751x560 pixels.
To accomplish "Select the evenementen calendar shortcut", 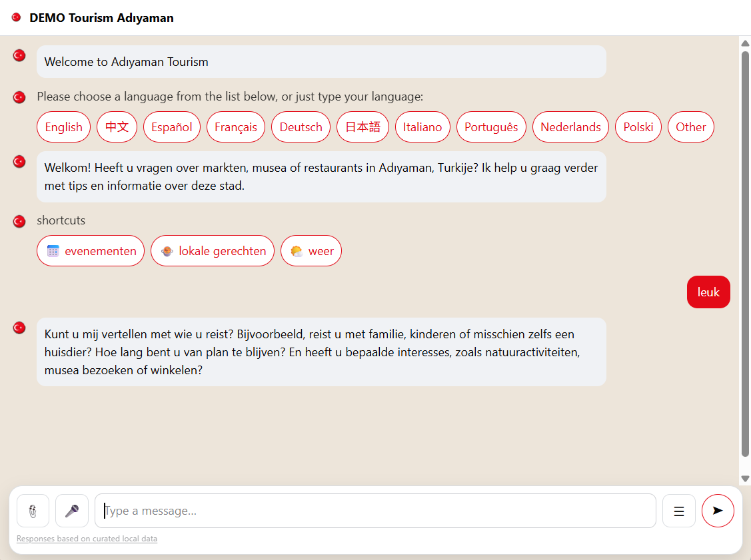I will coord(91,251).
